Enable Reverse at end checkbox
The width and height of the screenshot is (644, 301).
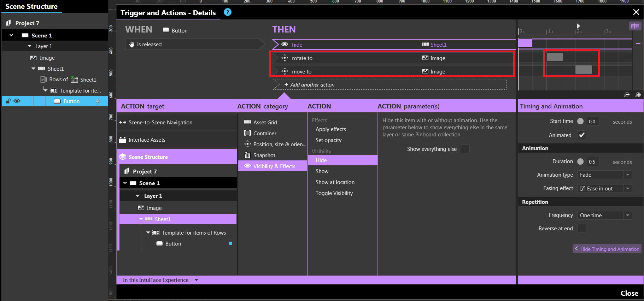tap(581, 228)
